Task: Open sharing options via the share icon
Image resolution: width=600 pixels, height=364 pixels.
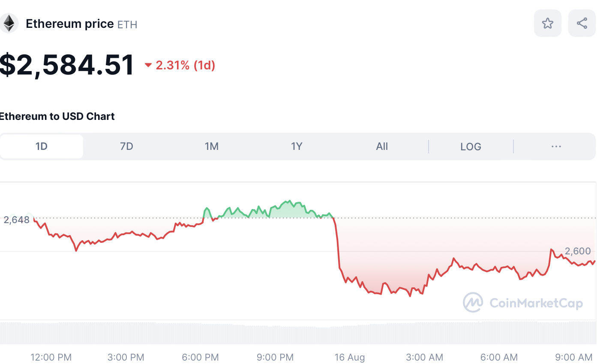Action: click(582, 23)
